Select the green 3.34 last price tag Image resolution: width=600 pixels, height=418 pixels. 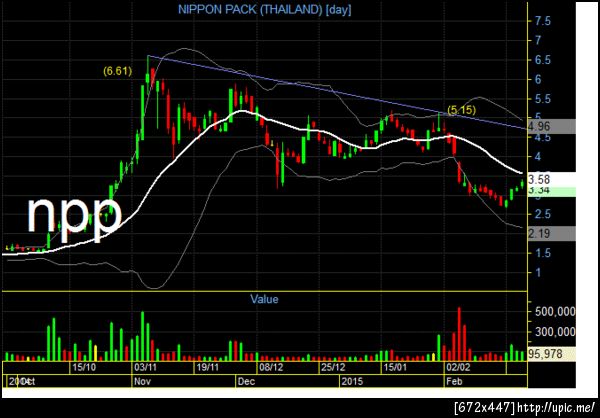click(x=551, y=192)
